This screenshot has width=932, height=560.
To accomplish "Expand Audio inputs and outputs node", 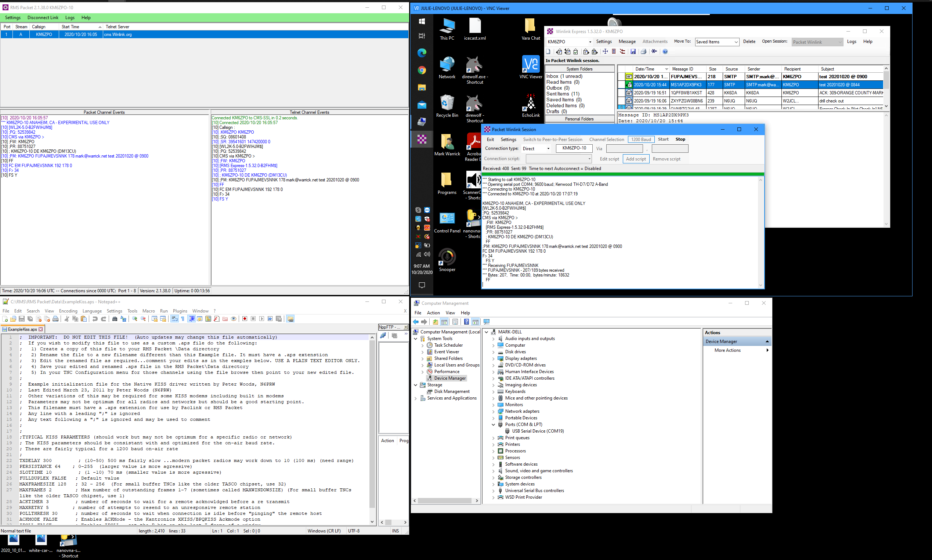I will point(493,339).
